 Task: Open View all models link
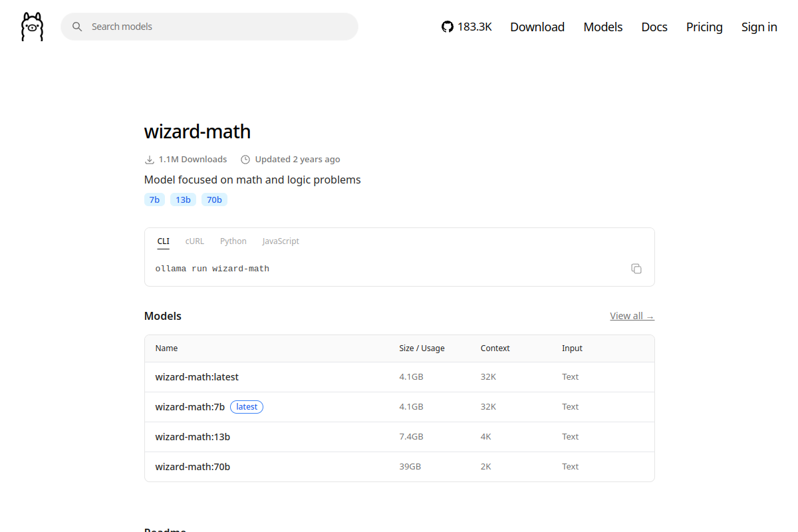tap(632, 316)
